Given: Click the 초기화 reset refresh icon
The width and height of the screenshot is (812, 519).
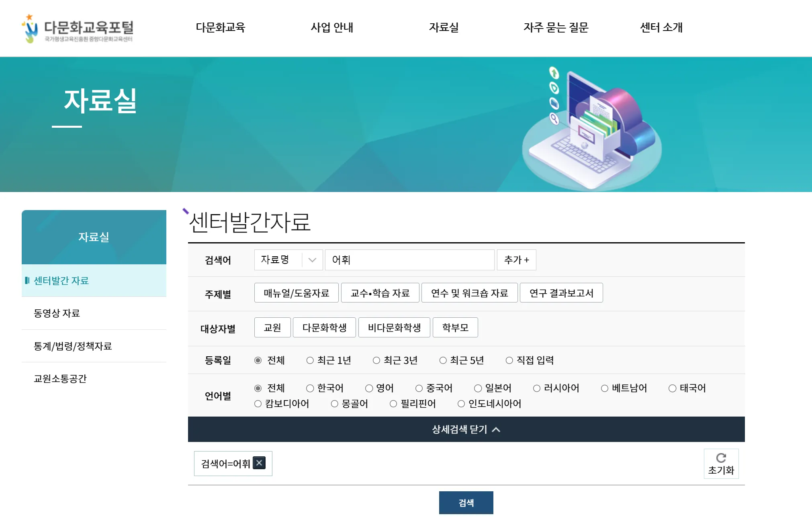Looking at the screenshot, I should click(721, 458).
